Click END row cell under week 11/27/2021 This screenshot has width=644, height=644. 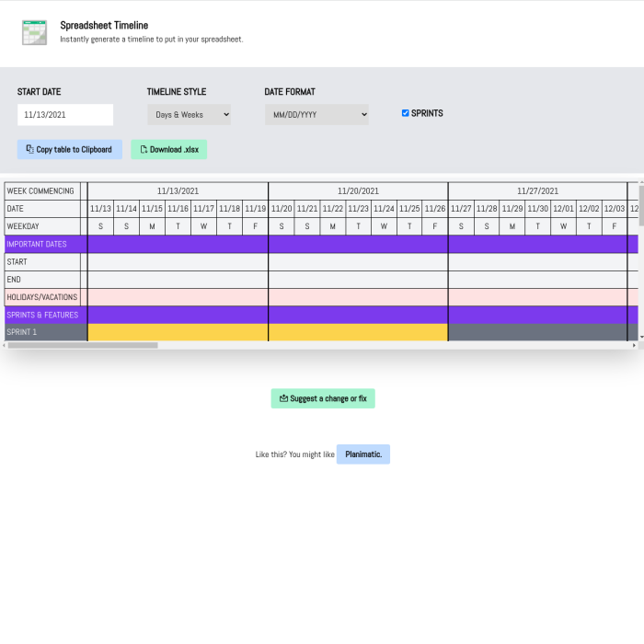(537, 280)
